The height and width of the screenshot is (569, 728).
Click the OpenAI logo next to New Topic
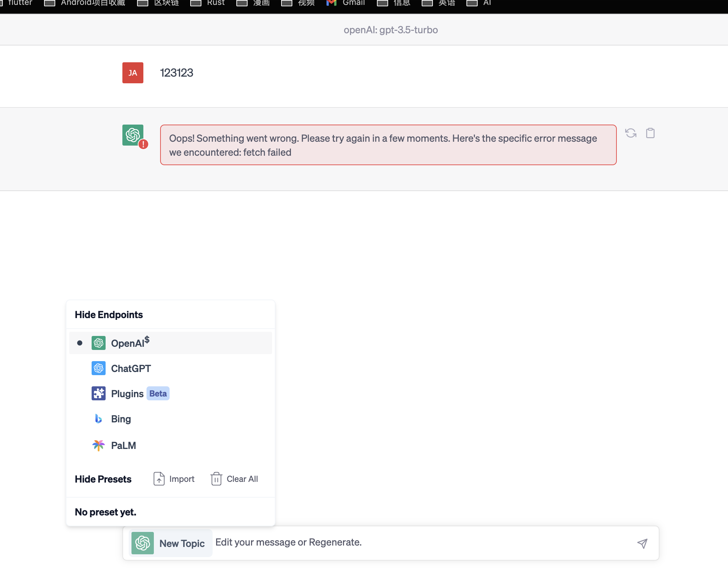coord(142,543)
